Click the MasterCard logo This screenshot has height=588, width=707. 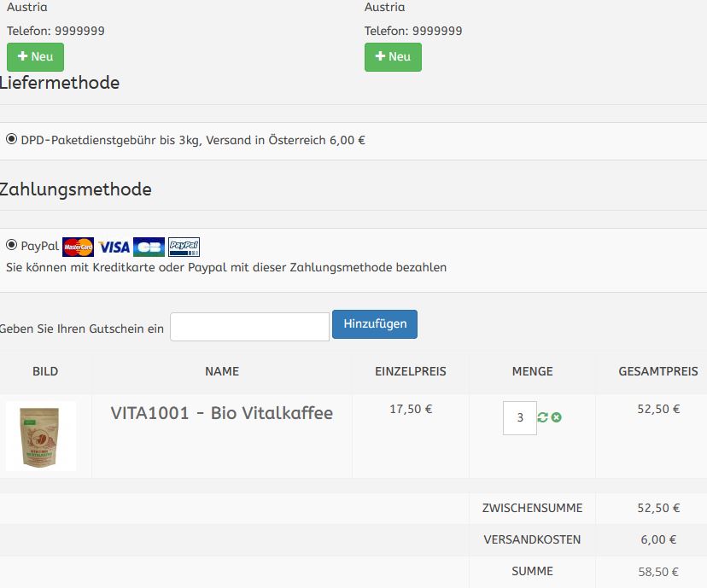(x=78, y=247)
